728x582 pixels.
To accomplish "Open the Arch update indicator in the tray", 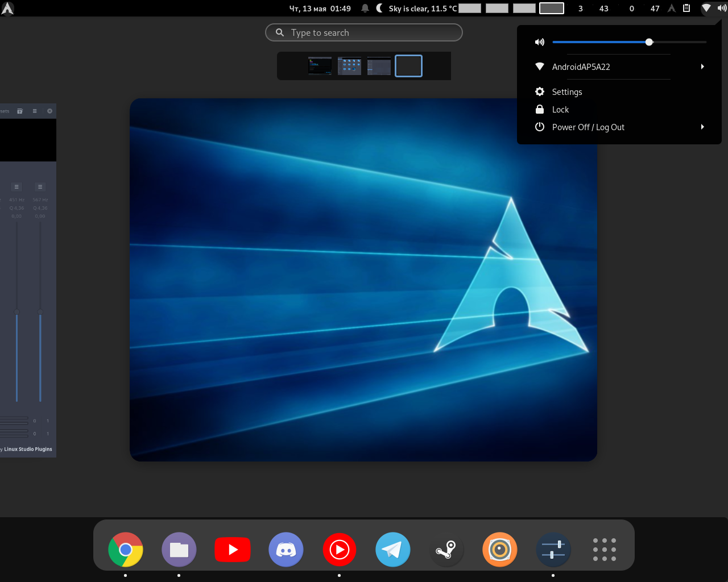I will click(x=672, y=8).
